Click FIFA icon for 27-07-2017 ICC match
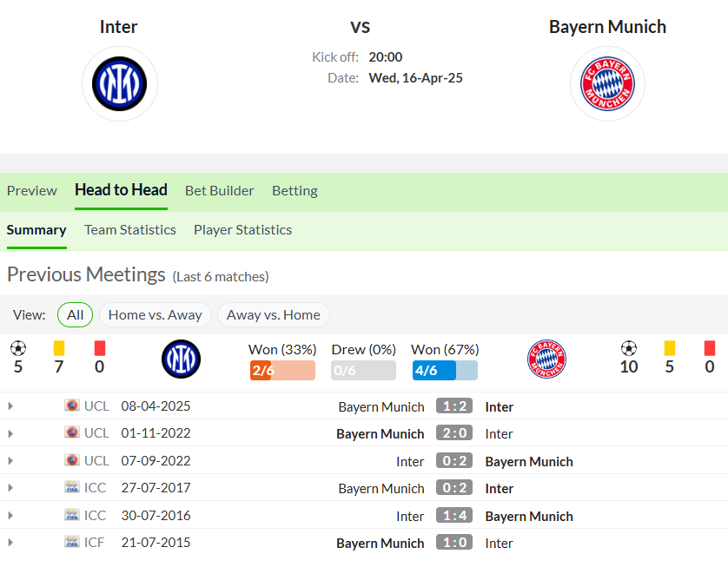Viewport: 728px width, 587px height. coord(72,487)
